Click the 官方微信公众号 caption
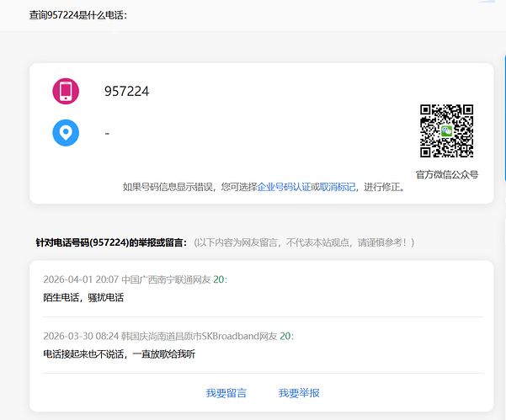This screenshot has width=506, height=420. (447, 174)
